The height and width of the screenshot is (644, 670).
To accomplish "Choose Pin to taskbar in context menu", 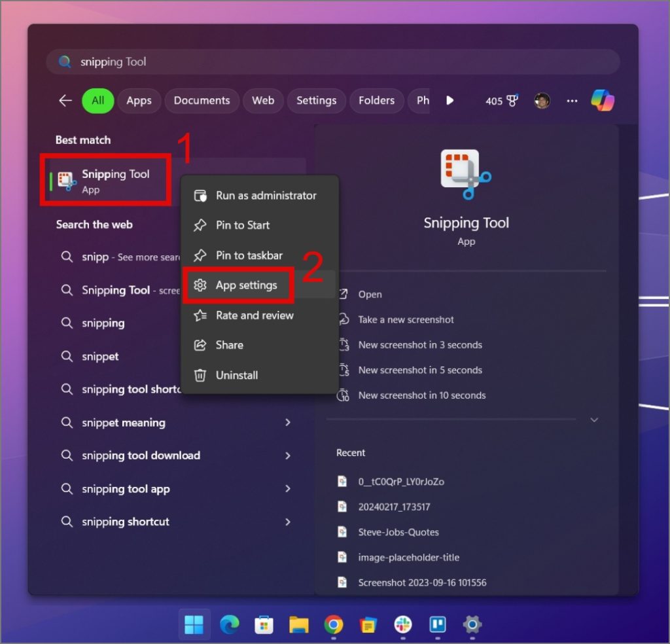I will [x=259, y=255].
